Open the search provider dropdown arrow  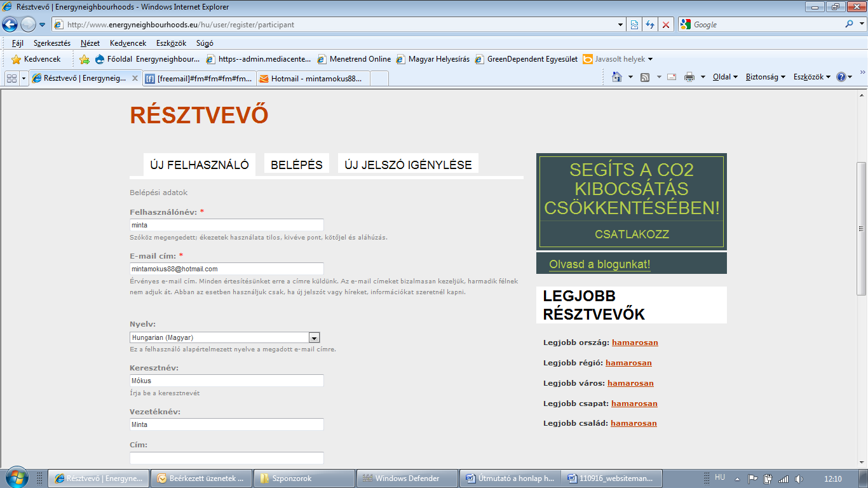pyautogui.click(x=861, y=25)
